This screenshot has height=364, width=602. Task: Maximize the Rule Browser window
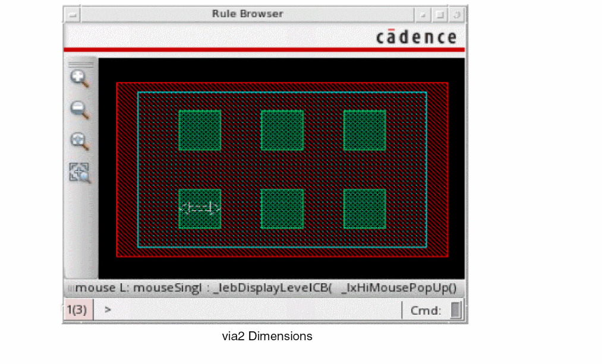(x=440, y=15)
